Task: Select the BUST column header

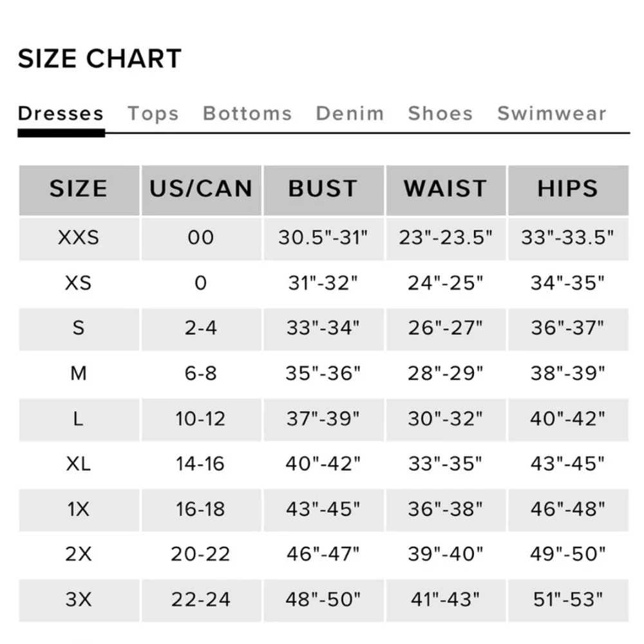Action: pos(323,189)
